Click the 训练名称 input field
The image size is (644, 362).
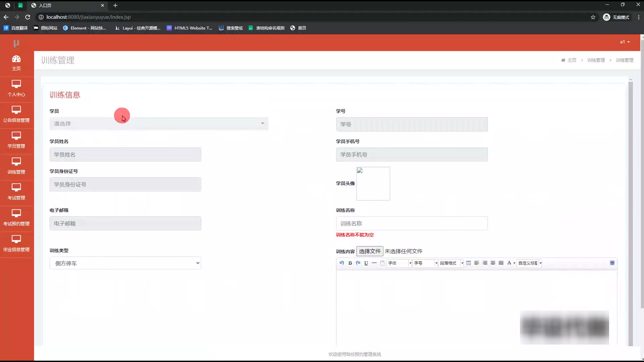point(412,223)
